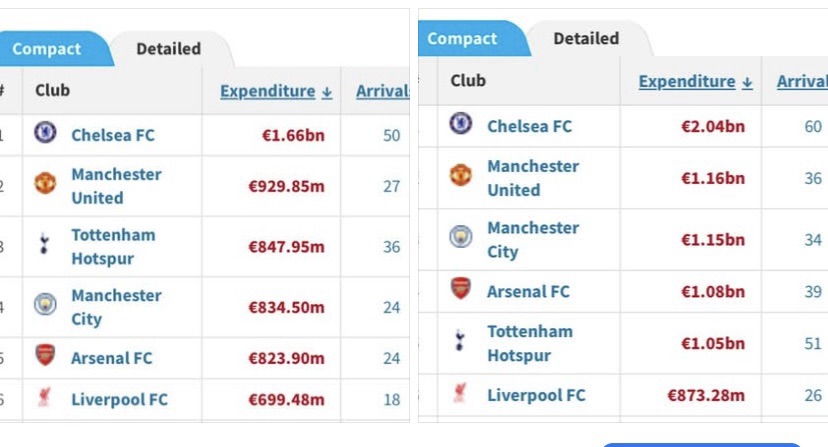Open Manchester United link in right table
The image size is (828, 447).
click(x=533, y=178)
